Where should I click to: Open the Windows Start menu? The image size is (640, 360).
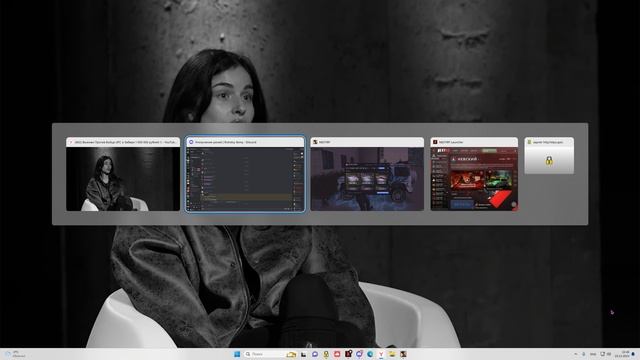click(237, 354)
